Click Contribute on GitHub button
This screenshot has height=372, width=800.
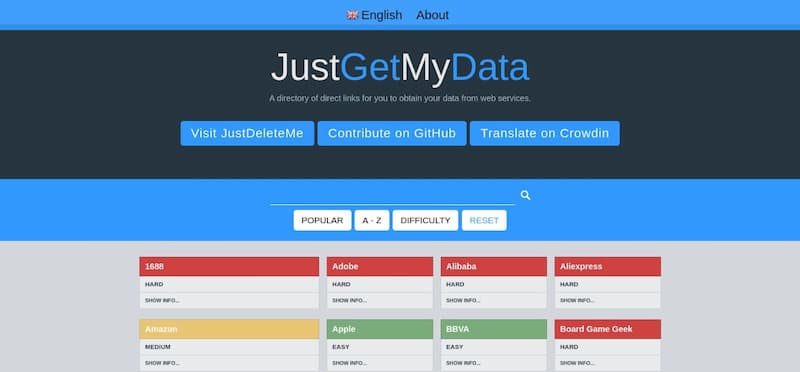click(392, 133)
